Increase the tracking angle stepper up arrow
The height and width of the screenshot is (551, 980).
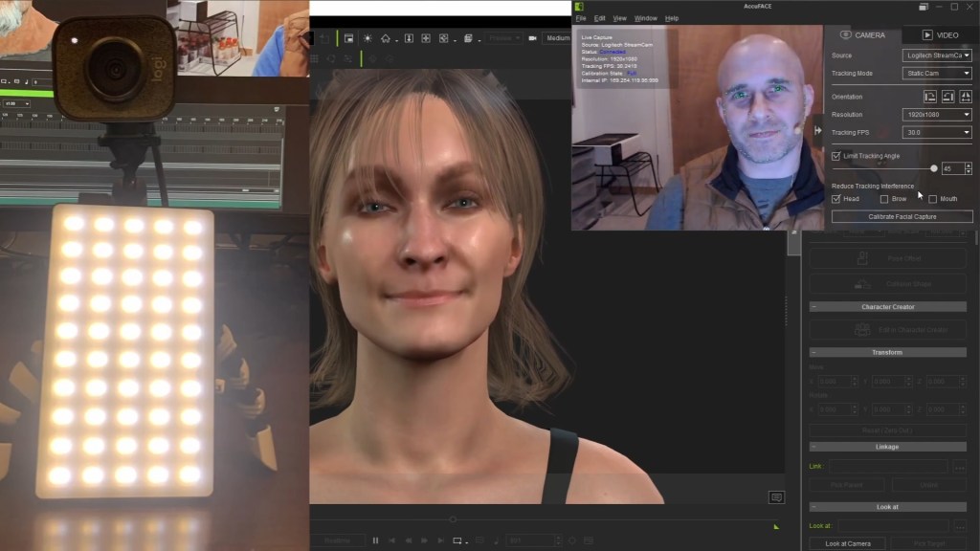click(969, 165)
